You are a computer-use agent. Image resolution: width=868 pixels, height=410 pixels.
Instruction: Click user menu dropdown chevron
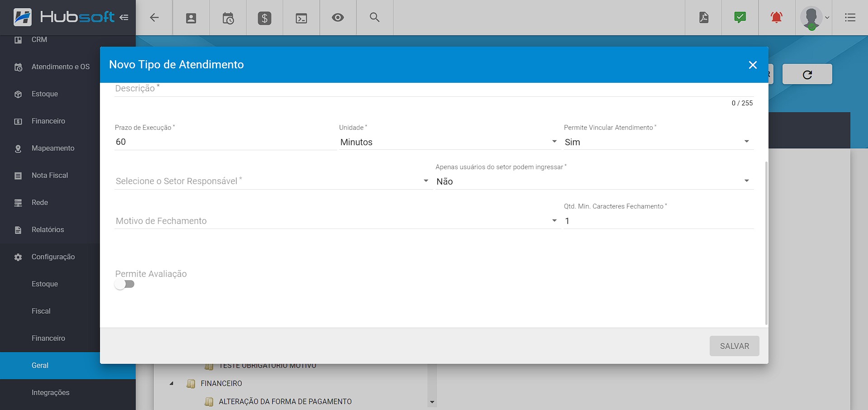pos(827,18)
